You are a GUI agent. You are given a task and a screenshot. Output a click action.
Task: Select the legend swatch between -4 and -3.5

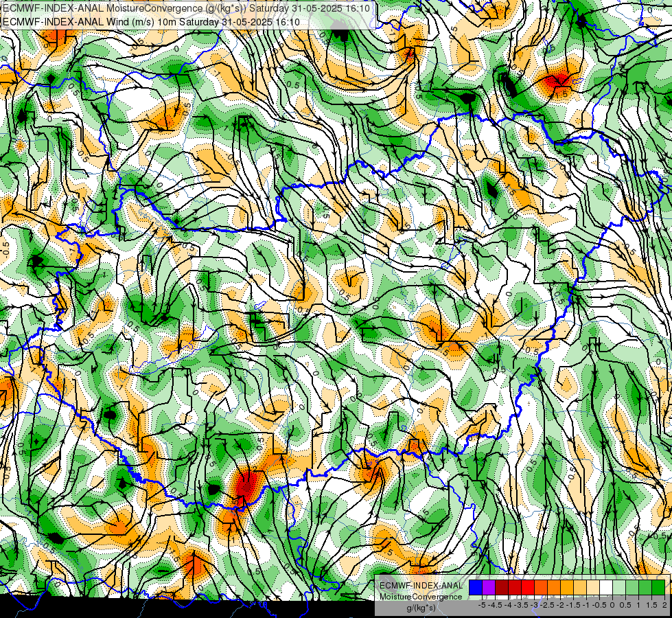pyautogui.click(x=515, y=588)
